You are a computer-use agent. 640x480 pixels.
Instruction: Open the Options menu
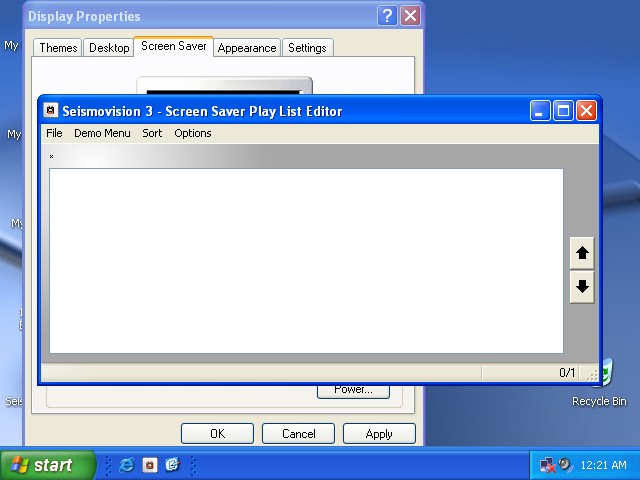click(x=193, y=133)
